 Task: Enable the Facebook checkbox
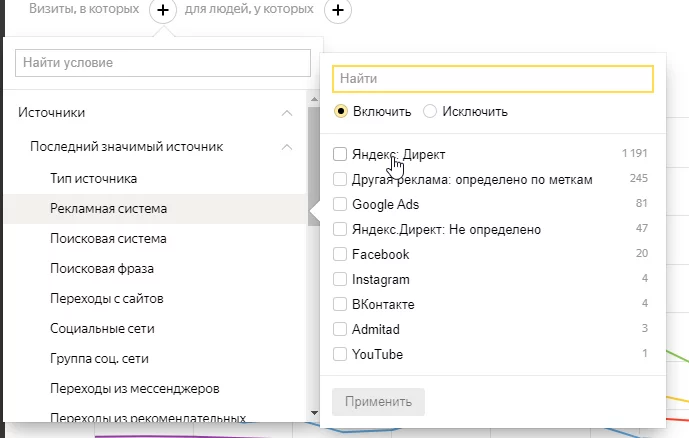pyautogui.click(x=340, y=254)
